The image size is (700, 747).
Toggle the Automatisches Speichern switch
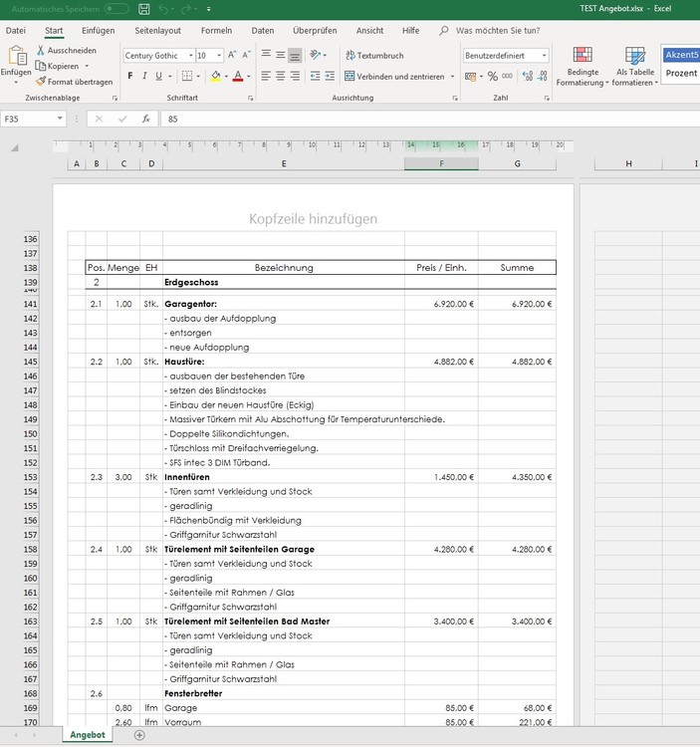pos(116,9)
